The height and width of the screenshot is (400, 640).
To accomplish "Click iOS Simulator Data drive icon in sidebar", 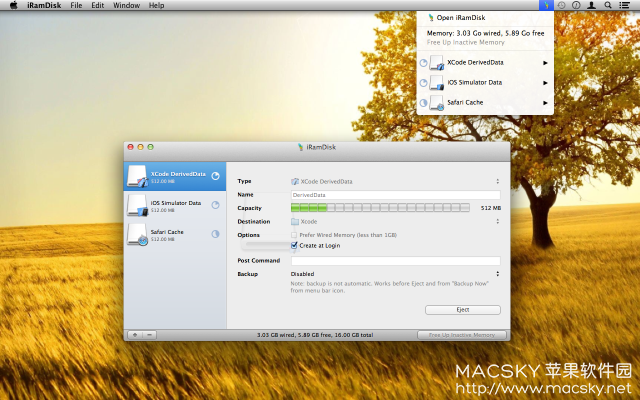I will point(137,205).
